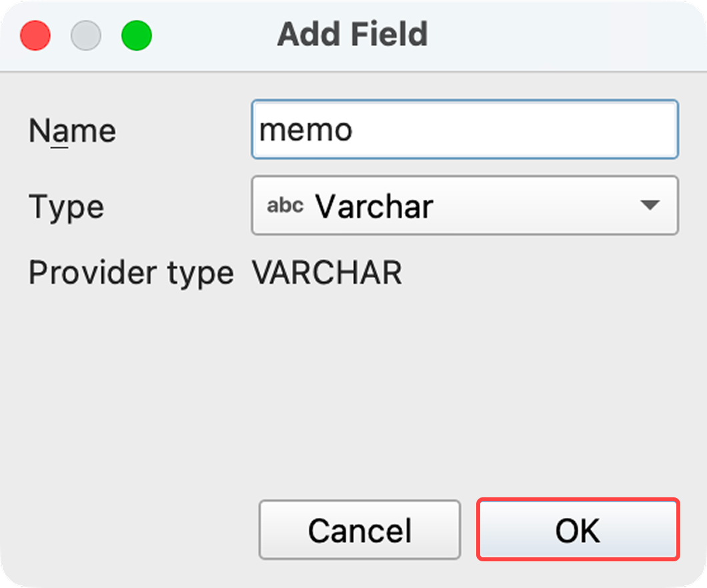Screen dimensions: 707x588
Task: Click empty title bar right of Add Field
Action: click(567, 35)
